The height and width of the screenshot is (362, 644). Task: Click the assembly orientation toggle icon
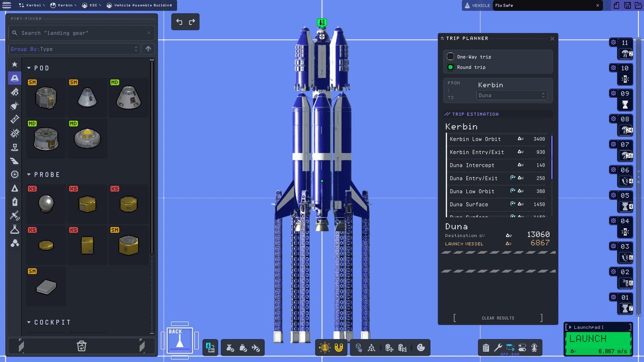(210, 347)
